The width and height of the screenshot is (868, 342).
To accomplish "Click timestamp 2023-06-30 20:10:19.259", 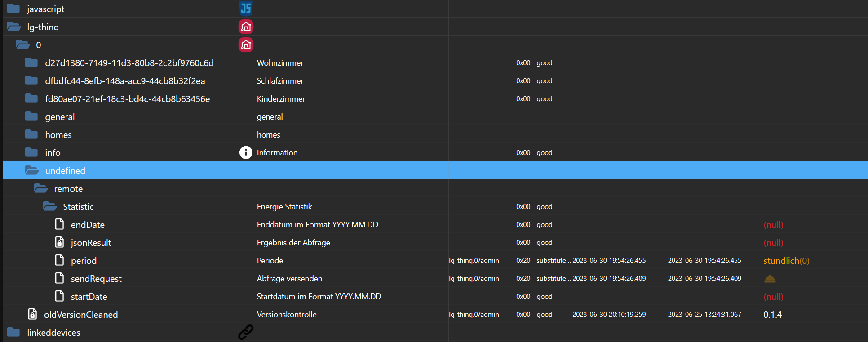I will click(x=609, y=315).
